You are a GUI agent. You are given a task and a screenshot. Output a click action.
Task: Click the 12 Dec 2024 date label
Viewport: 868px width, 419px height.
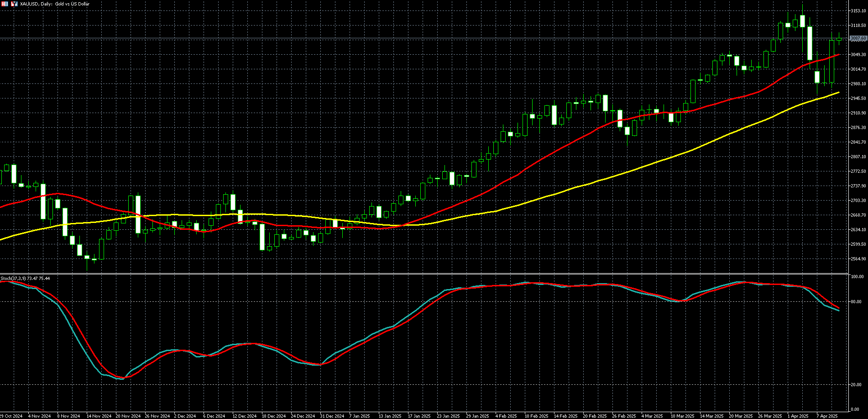pos(244,416)
